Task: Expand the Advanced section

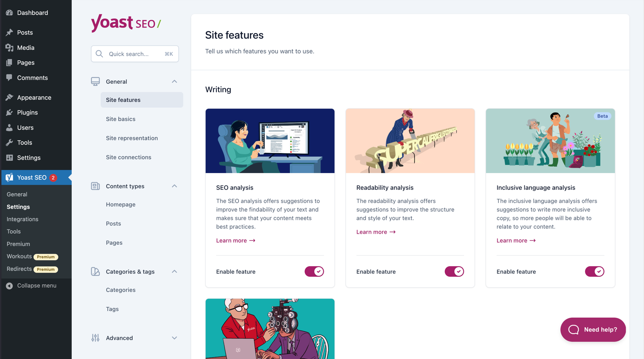Action: (174, 338)
